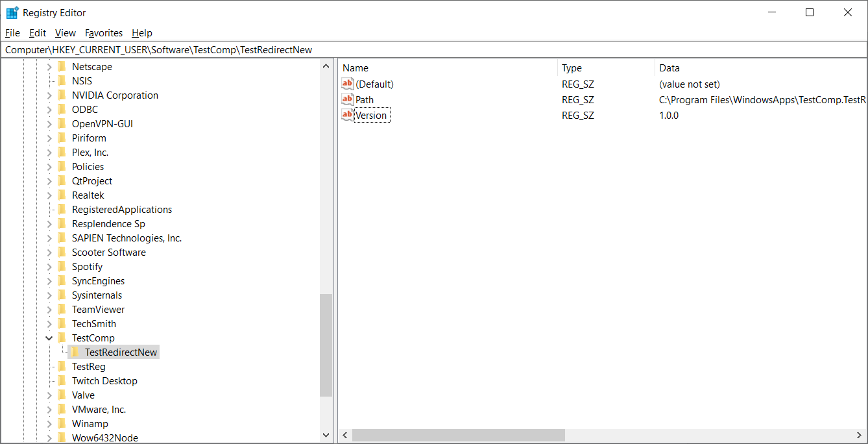Open the Favorites menu

coord(104,33)
